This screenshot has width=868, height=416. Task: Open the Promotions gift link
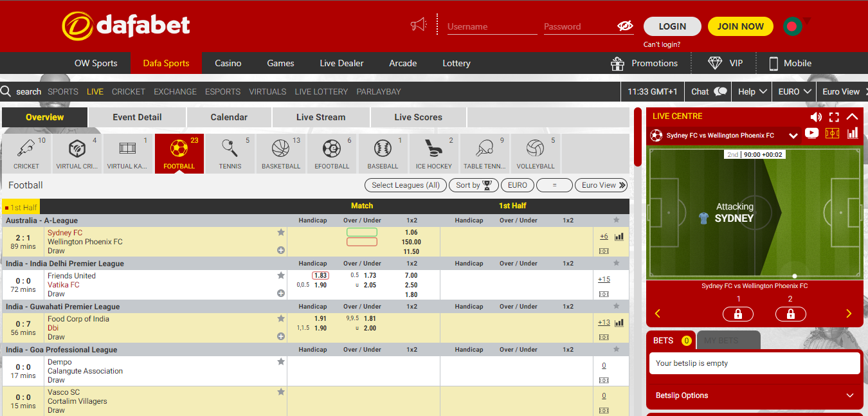click(644, 63)
